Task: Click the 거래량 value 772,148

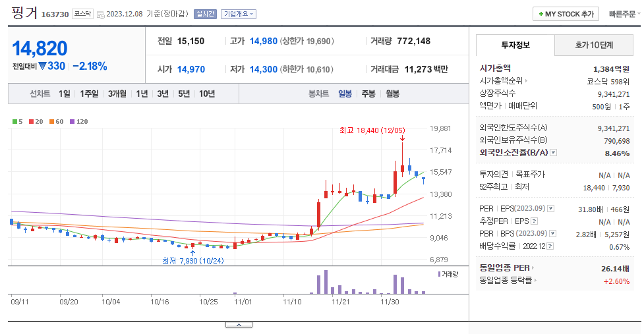Action: pos(413,41)
